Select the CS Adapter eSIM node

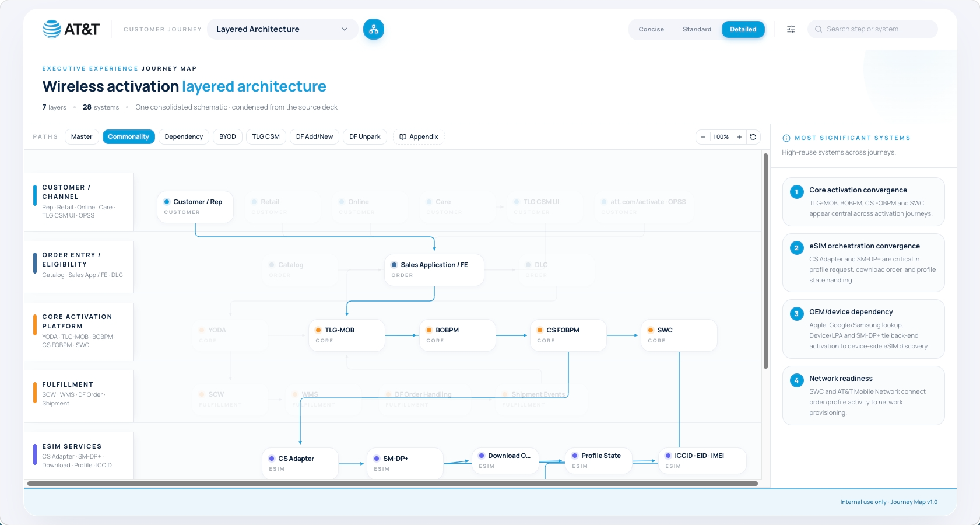pyautogui.click(x=300, y=463)
